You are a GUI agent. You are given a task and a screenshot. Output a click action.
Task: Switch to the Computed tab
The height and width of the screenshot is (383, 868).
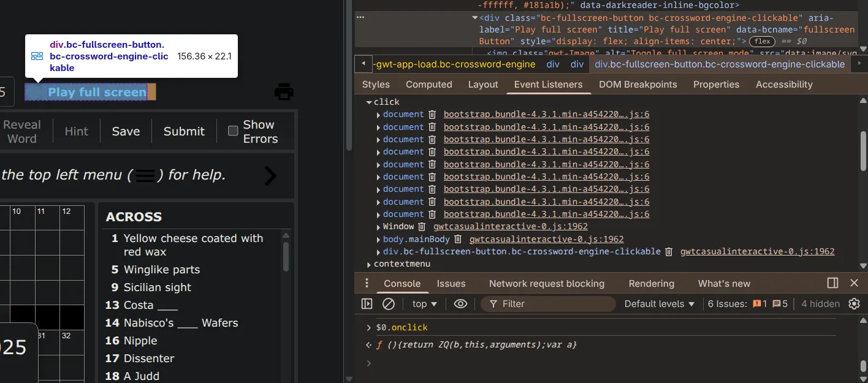[428, 84]
